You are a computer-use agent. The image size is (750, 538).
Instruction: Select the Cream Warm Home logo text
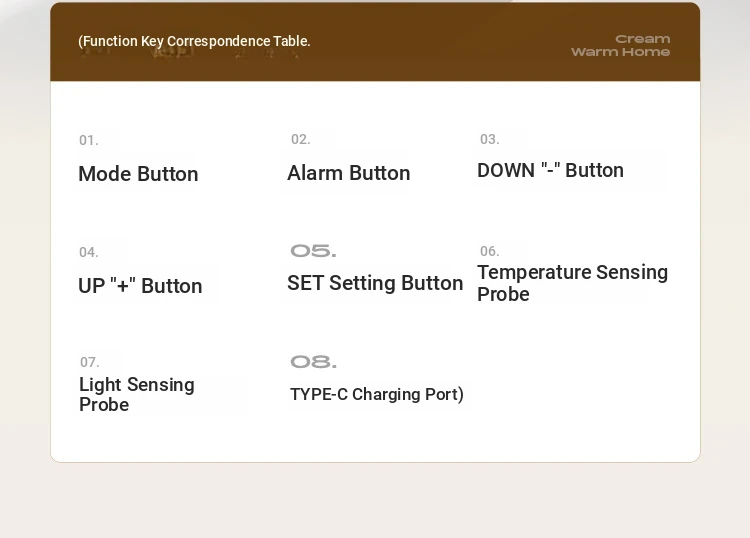pos(620,45)
